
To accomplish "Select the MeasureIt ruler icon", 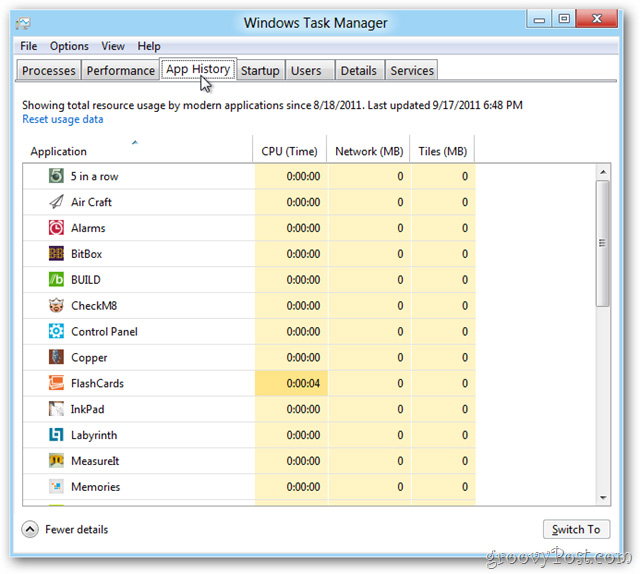I will [56, 461].
